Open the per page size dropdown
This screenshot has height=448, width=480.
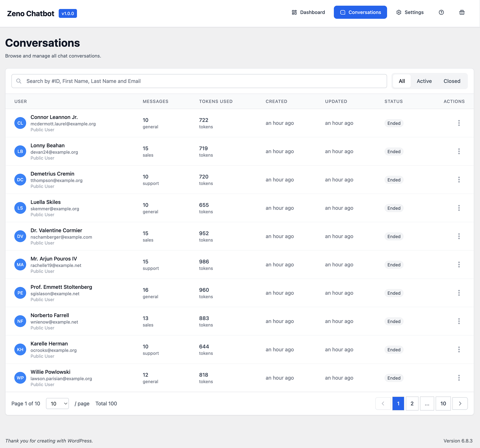tap(57, 404)
